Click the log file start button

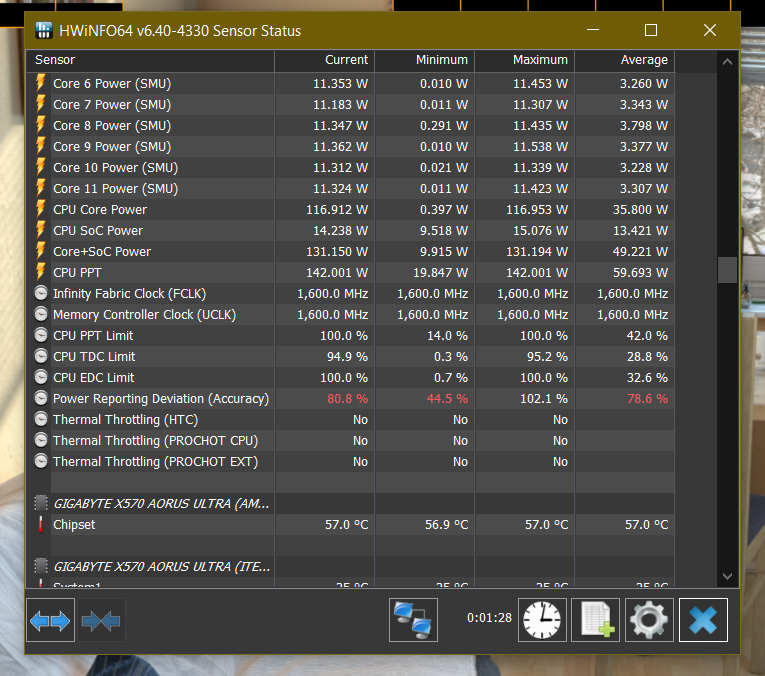(x=596, y=620)
